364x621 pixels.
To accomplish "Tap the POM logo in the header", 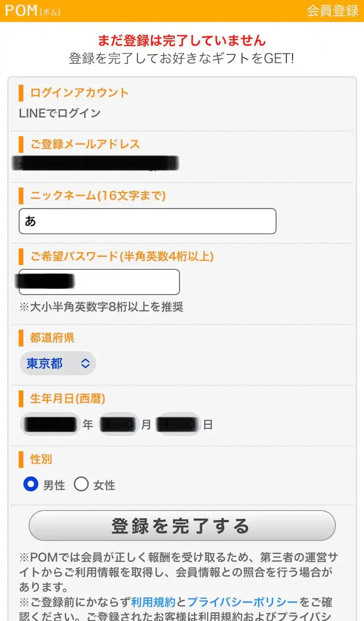I will pyautogui.click(x=32, y=11).
